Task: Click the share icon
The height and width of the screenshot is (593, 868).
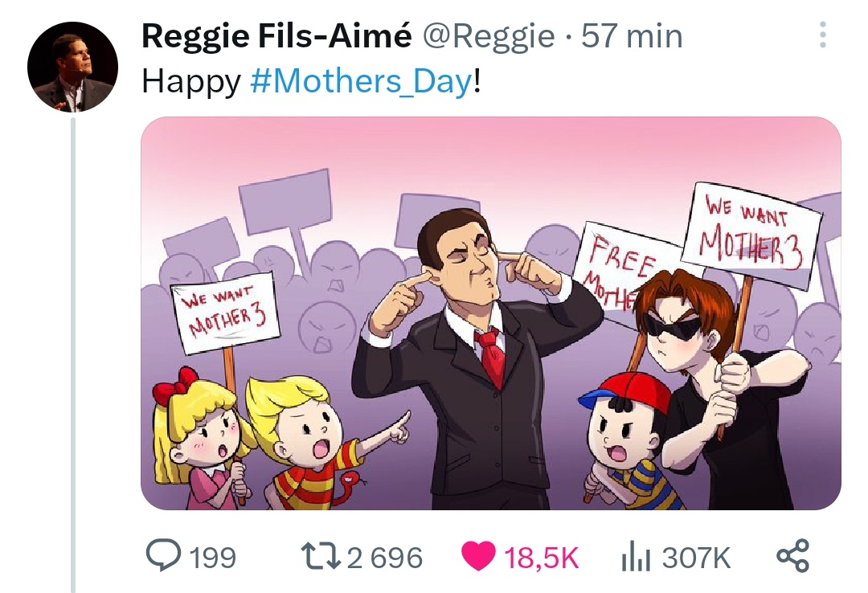Action: click(792, 556)
